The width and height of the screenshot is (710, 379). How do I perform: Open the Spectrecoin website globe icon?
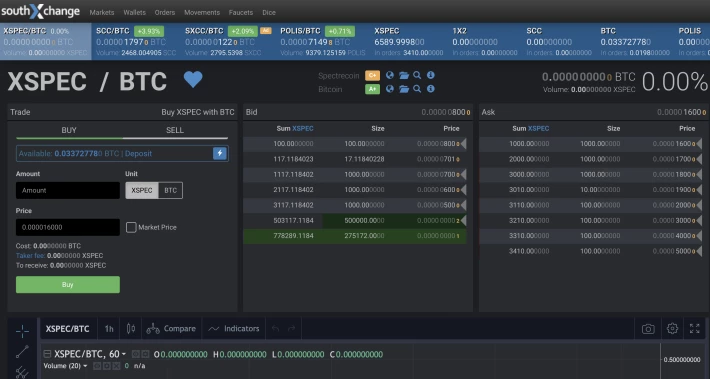pyautogui.click(x=390, y=75)
